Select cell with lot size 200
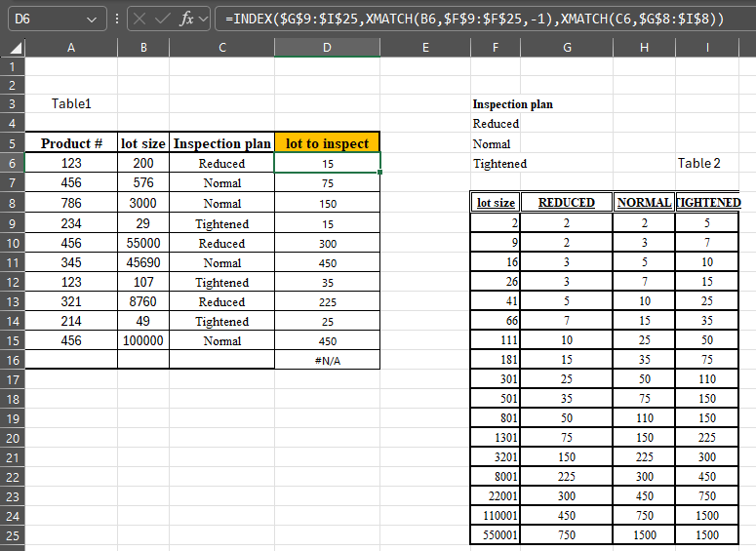The width and height of the screenshot is (756, 551). coord(143,164)
